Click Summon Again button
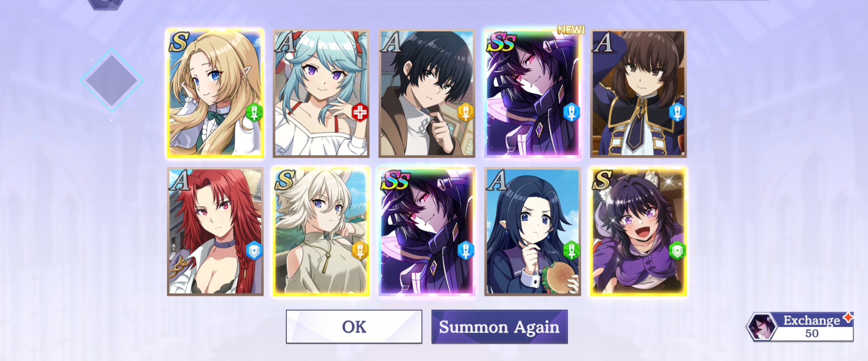The width and height of the screenshot is (868, 361). [x=499, y=327]
